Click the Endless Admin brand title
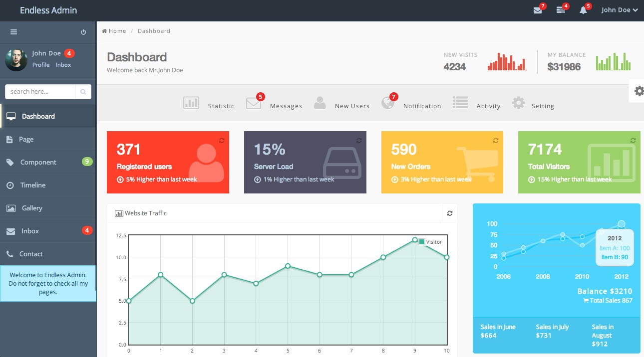The height and width of the screenshot is (357, 644). coord(48,10)
